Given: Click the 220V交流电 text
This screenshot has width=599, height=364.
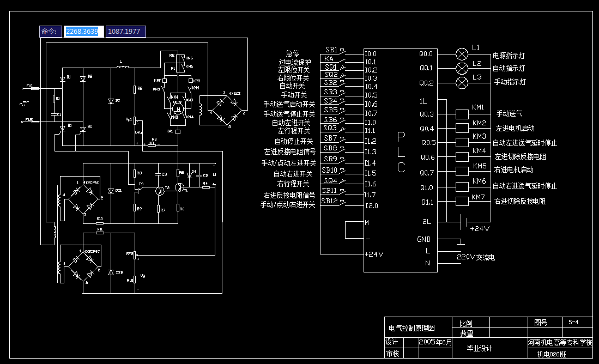Looking at the screenshot, I should [476, 257].
